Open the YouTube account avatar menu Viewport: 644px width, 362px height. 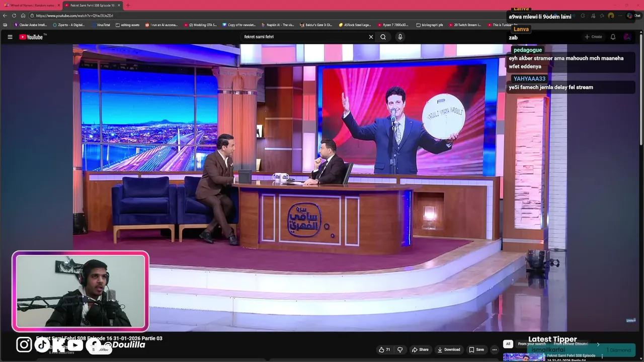coord(627,37)
